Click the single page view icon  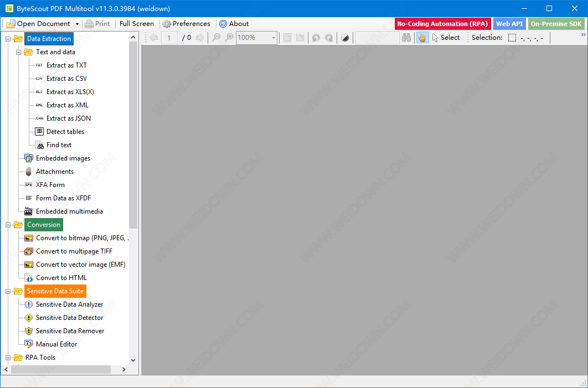point(287,38)
